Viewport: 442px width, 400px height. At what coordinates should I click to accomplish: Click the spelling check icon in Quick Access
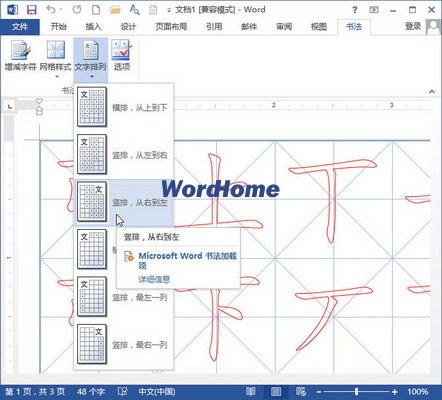tap(134, 9)
